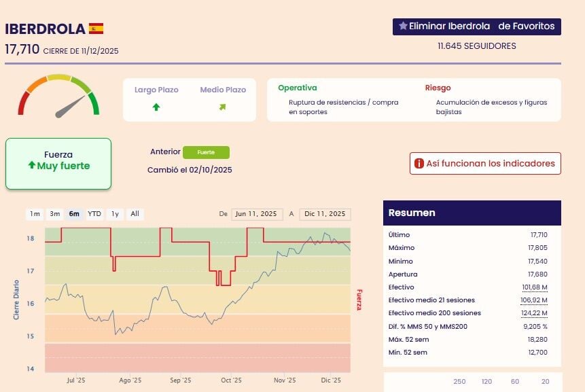585x392 pixels.
Task: Click the Jul '25 label on chart axis
Action: coord(75,380)
